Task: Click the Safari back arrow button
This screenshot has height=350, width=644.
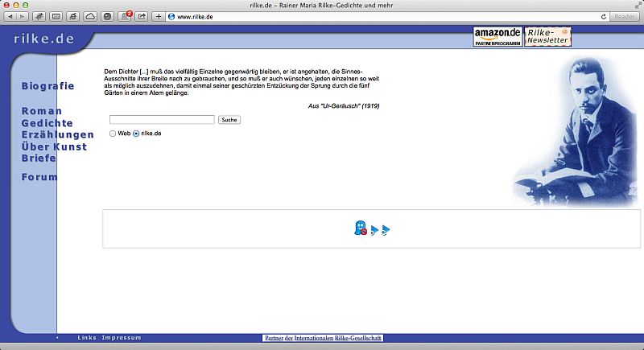Action: coord(11,16)
